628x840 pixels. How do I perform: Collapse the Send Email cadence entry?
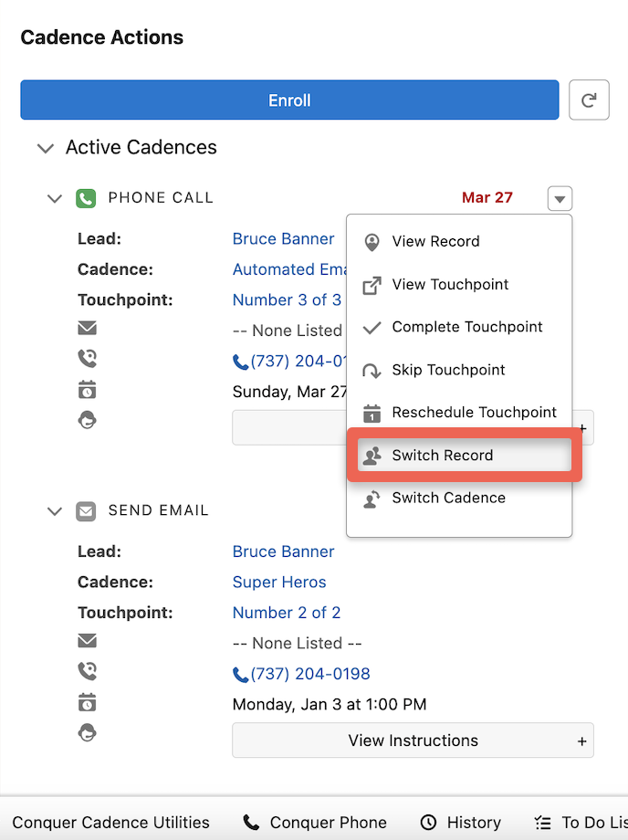pos(55,511)
